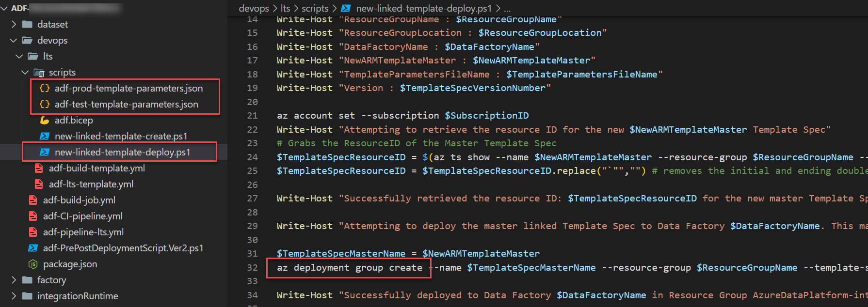868x307 pixels.
Task: Open adf-pipeline-lts.yml file
Action: [x=83, y=232]
